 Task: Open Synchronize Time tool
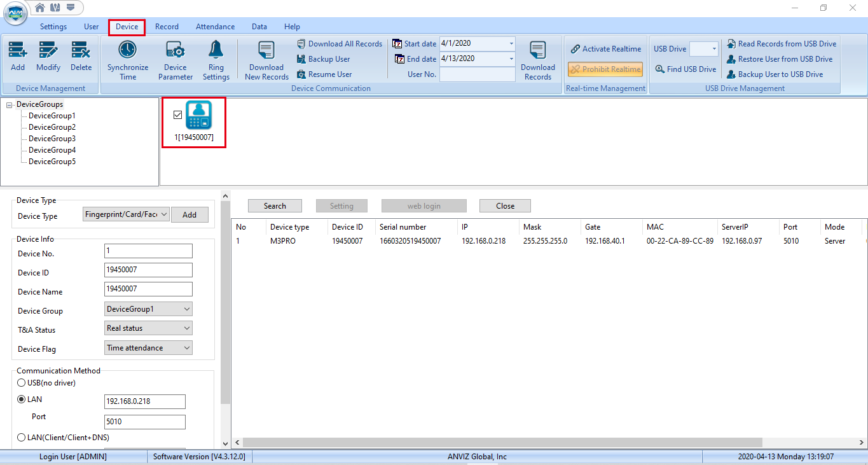(x=128, y=50)
